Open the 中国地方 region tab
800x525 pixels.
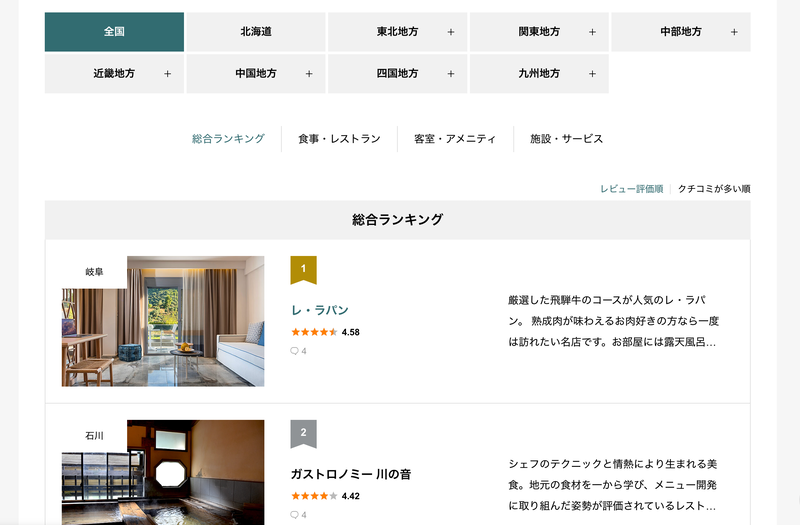coord(256,73)
